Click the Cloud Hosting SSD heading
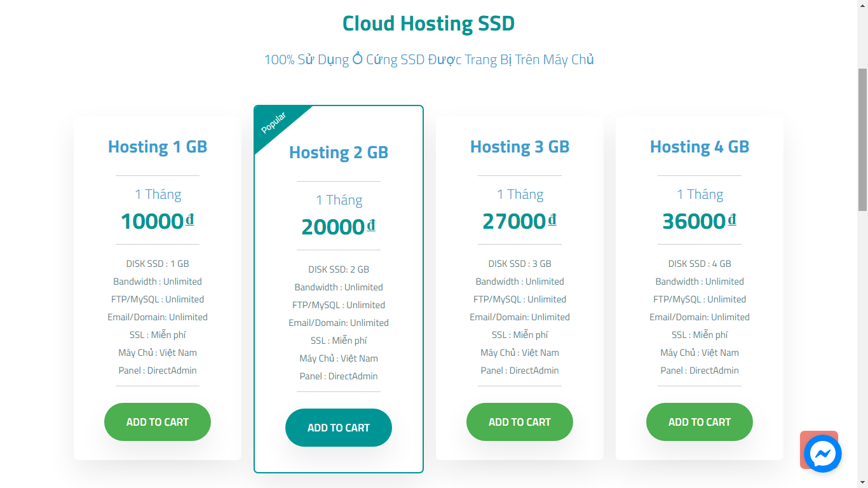 (428, 24)
